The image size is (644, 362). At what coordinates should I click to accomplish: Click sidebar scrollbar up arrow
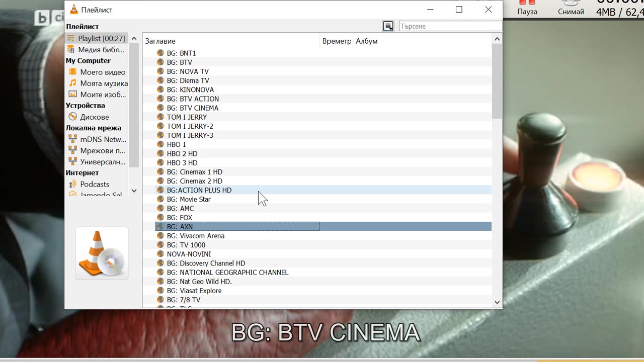pyautogui.click(x=134, y=39)
